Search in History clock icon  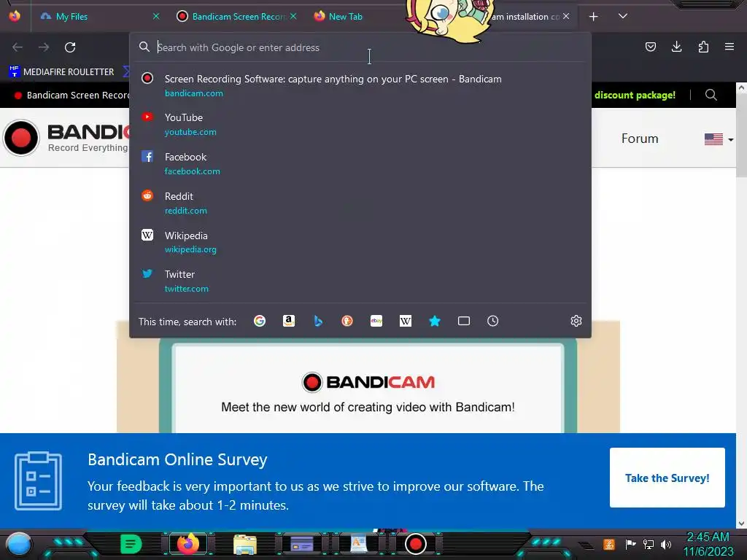[x=492, y=321]
